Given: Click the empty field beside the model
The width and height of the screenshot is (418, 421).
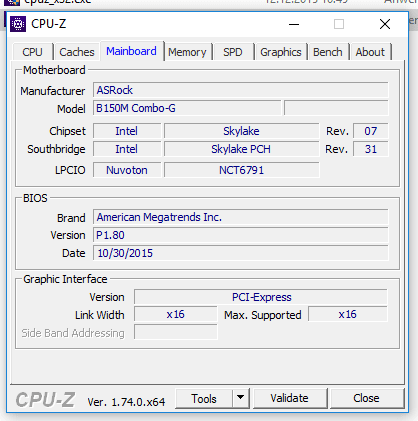Looking at the screenshot, I should point(336,108).
